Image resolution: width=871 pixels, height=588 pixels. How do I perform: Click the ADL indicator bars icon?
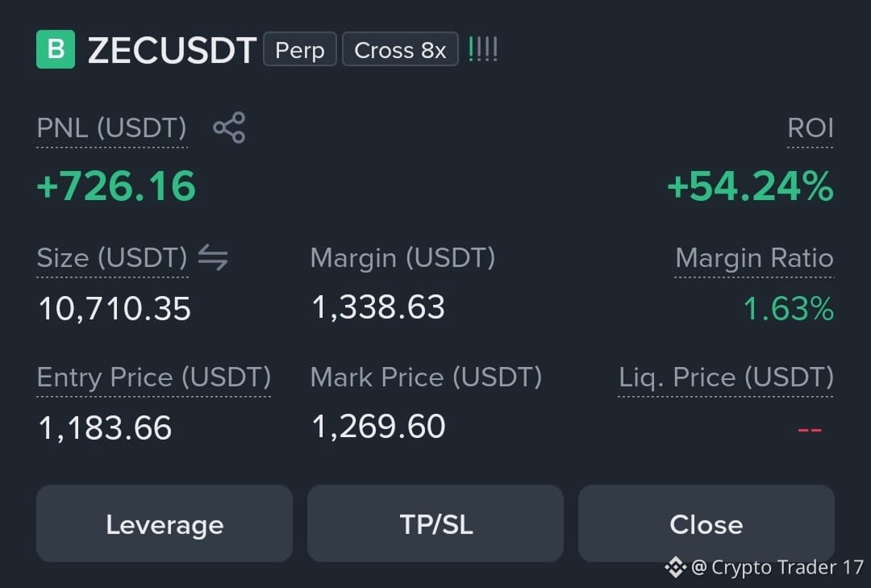coord(483,49)
